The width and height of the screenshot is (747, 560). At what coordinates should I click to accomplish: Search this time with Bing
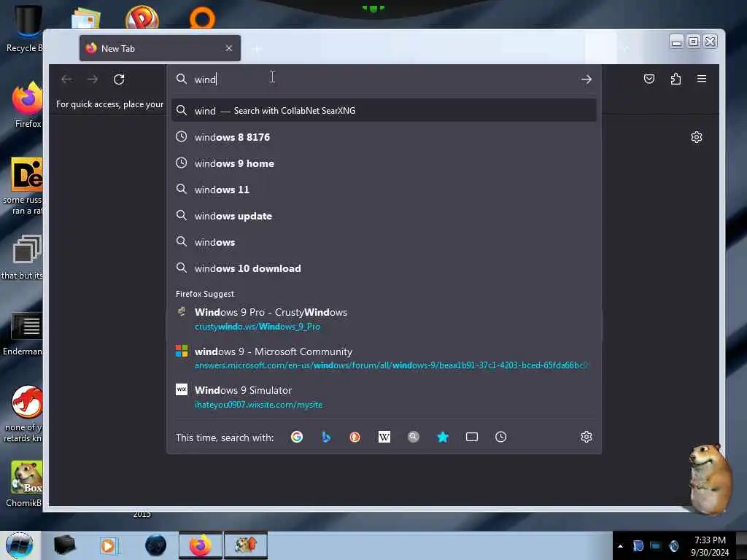pos(326,437)
